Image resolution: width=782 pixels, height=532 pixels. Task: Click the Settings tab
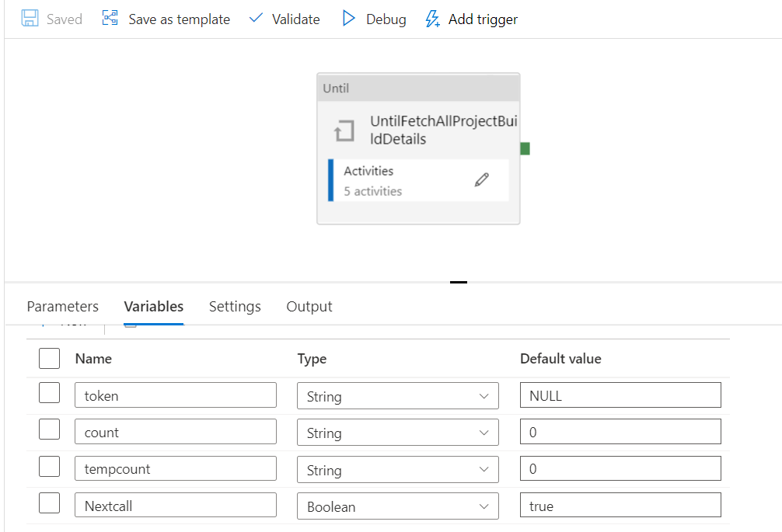(x=235, y=307)
